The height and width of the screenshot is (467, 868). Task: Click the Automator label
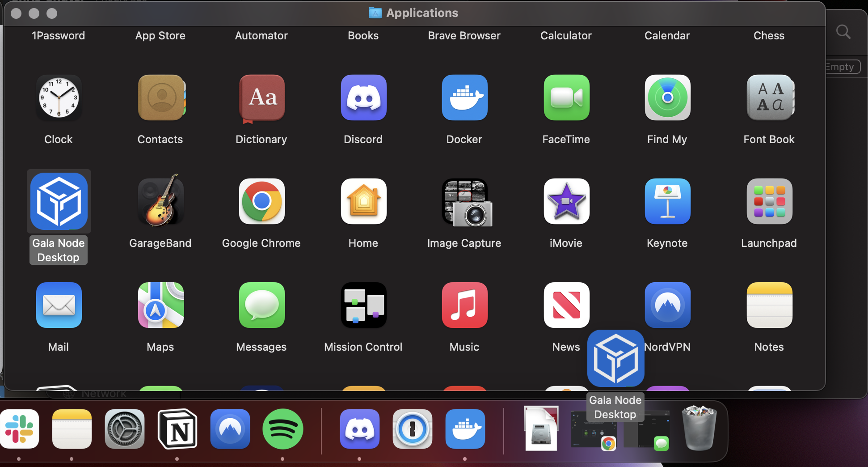point(261,36)
